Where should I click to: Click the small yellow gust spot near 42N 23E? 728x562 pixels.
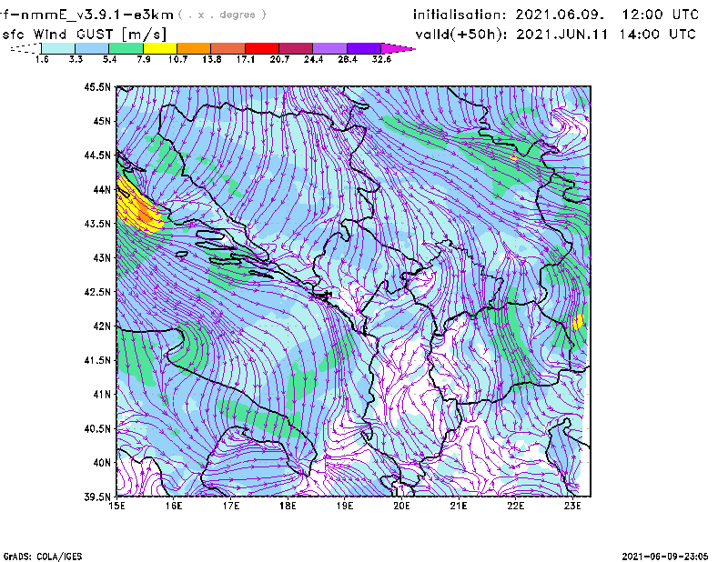click(x=578, y=322)
